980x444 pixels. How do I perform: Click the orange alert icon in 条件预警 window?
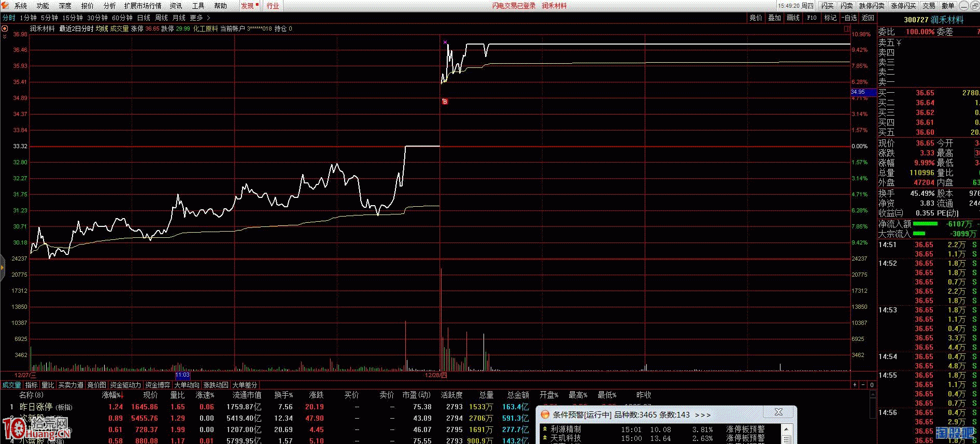[545, 414]
